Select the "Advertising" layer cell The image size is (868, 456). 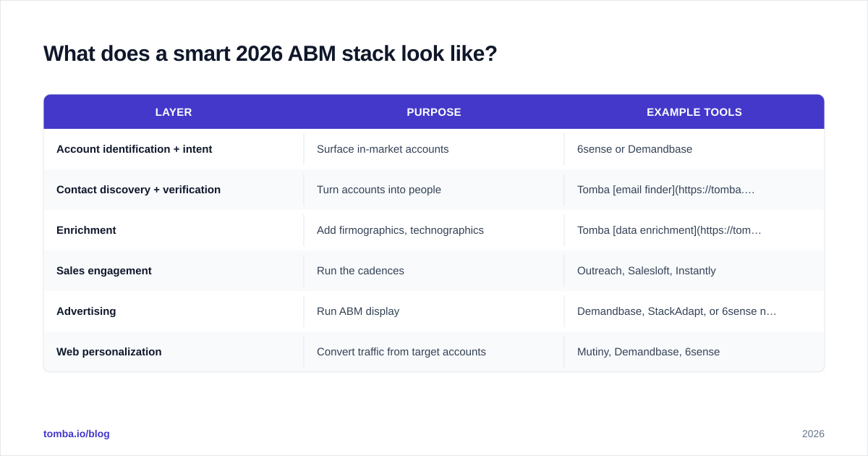pos(174,311)
